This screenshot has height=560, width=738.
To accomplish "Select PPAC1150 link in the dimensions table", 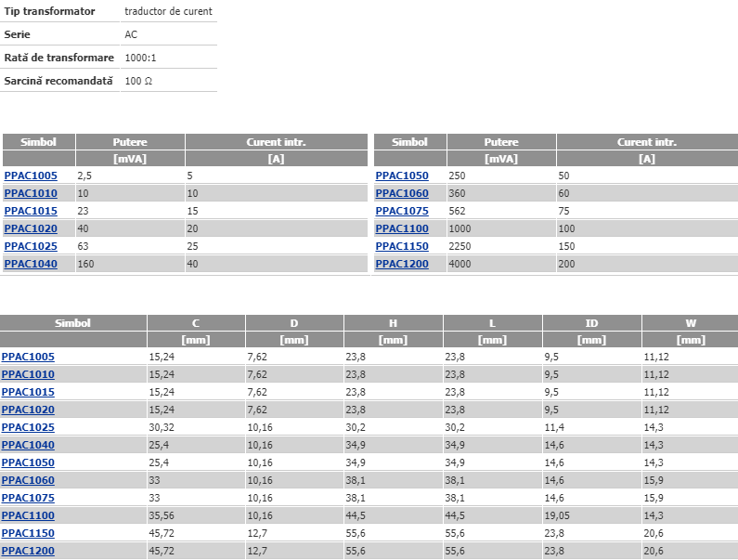I will (x=28, y=533).
